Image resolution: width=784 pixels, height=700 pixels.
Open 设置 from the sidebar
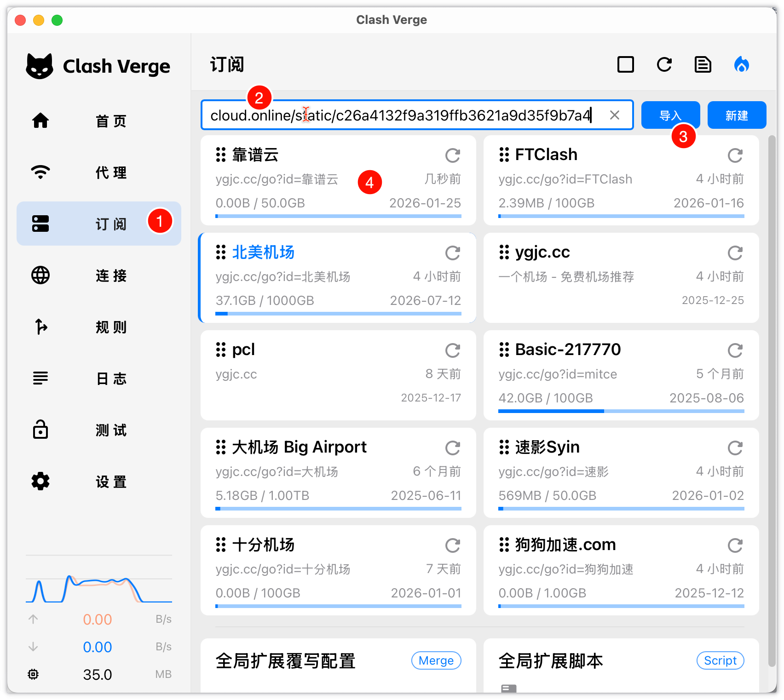110,482
